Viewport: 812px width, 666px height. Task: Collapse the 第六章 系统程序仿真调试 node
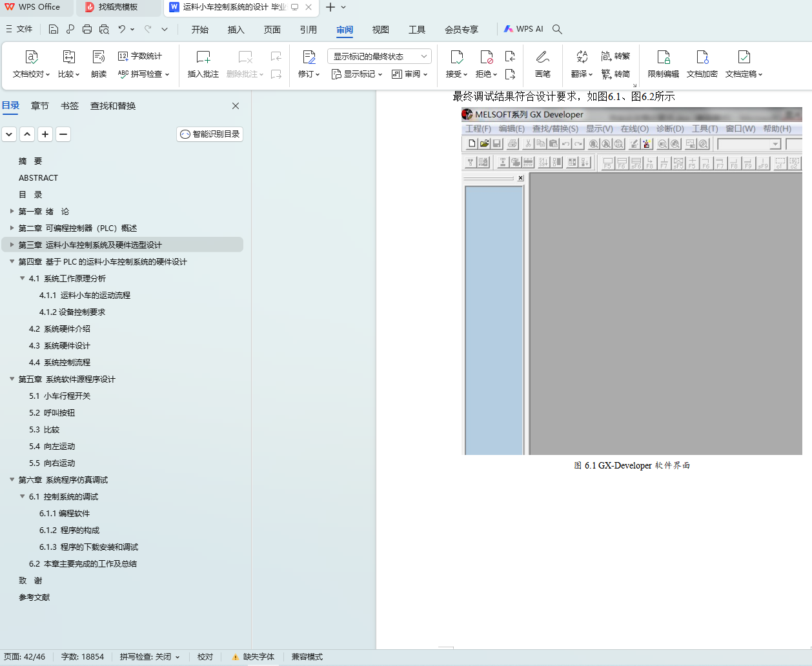point(12,479)
